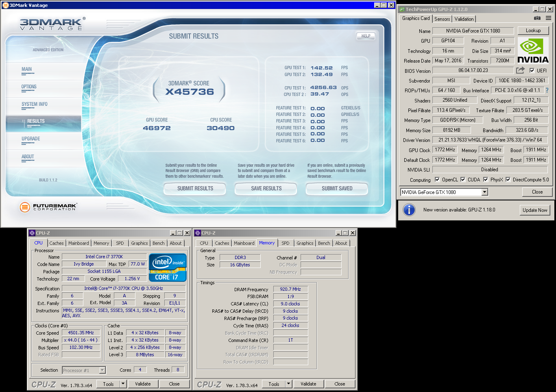Image resolution: width=556 pixels, height=392 pixels.
Task: Click Validate in the CPU-Z processor window
Action: coord(143,384)
